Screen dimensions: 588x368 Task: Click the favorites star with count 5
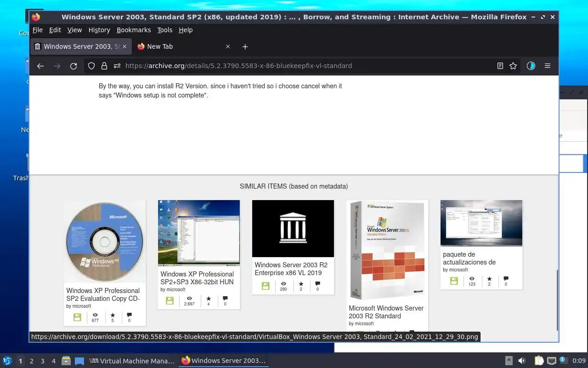pyautogui.click(x=113, y=315)
